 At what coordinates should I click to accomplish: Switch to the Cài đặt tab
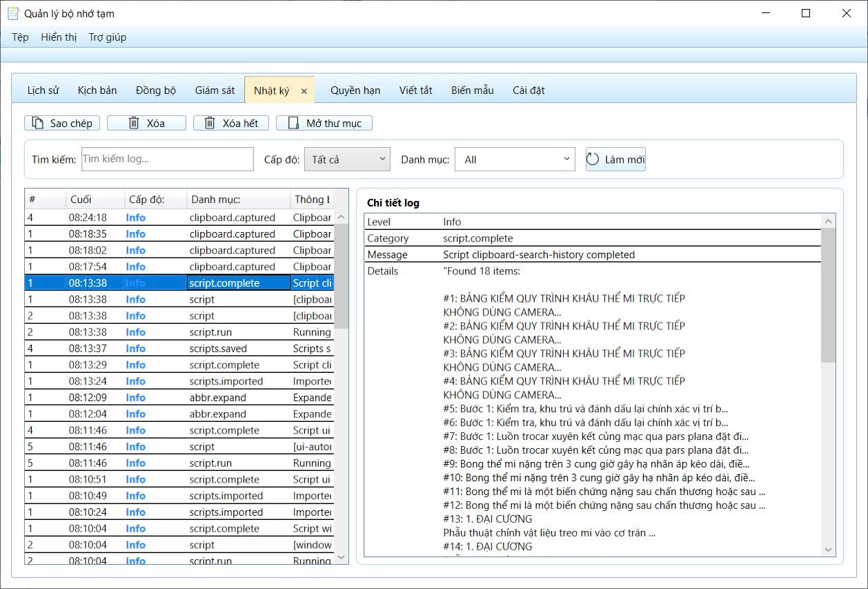click(x=529, y=90)
